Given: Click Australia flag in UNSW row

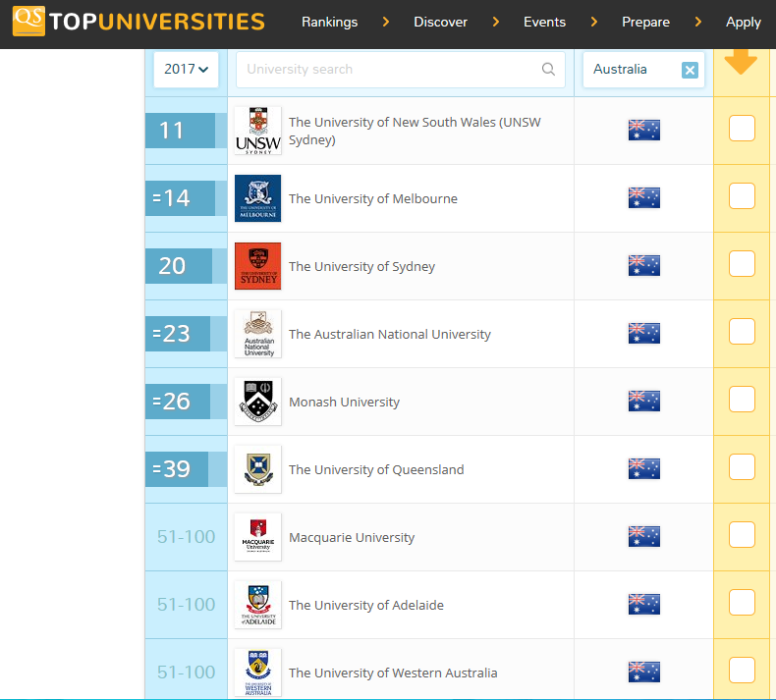Looking at the screenshot, I should 643,131.
